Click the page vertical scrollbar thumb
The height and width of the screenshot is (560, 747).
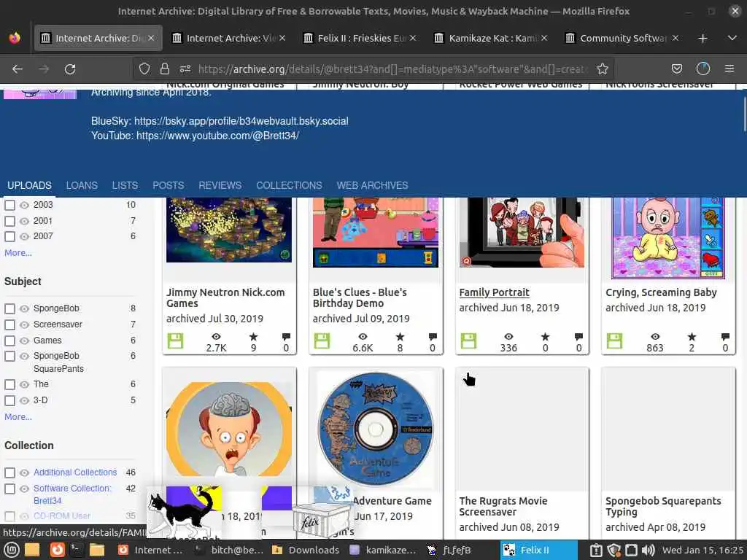pos(744,114)
